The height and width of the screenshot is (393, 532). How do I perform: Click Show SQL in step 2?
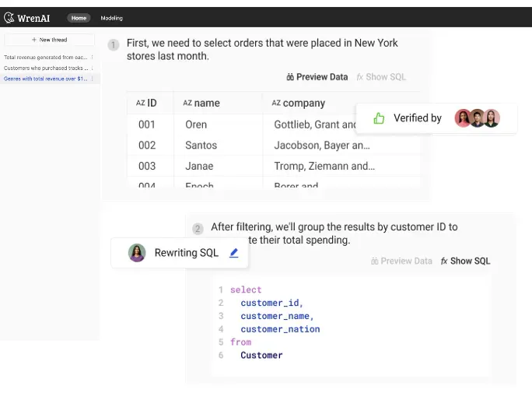tap(465, 261)
